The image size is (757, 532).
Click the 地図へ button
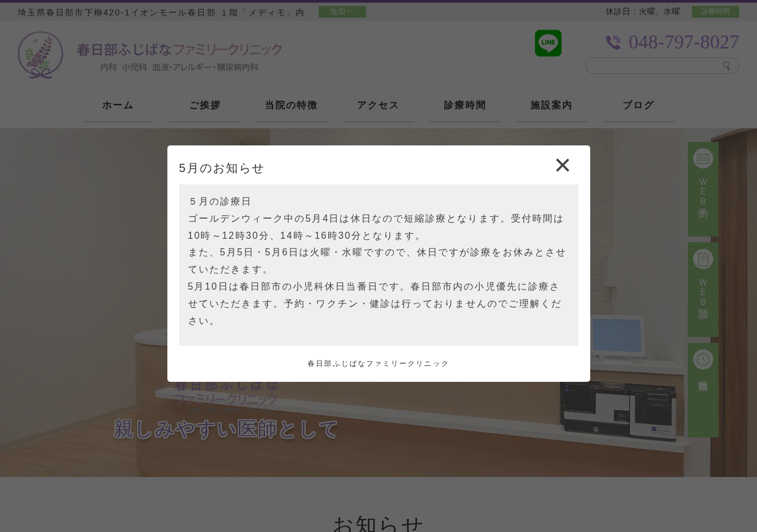(x=342, y=12)
